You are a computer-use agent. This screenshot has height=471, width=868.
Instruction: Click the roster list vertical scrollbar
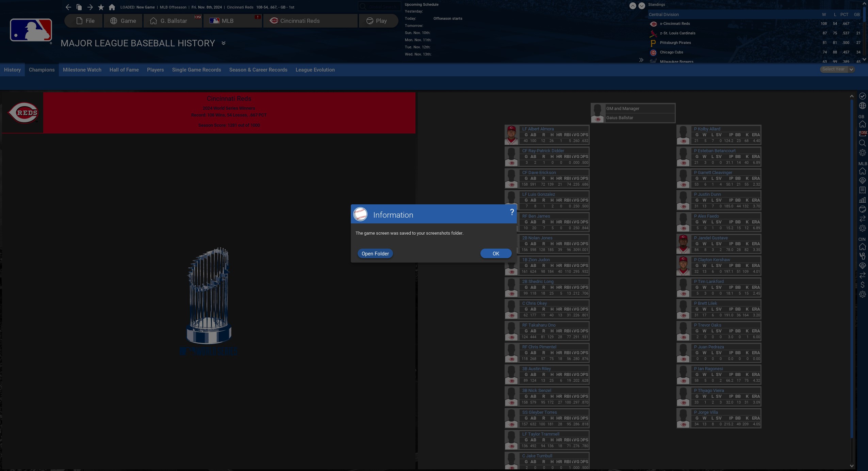[852, 266]
